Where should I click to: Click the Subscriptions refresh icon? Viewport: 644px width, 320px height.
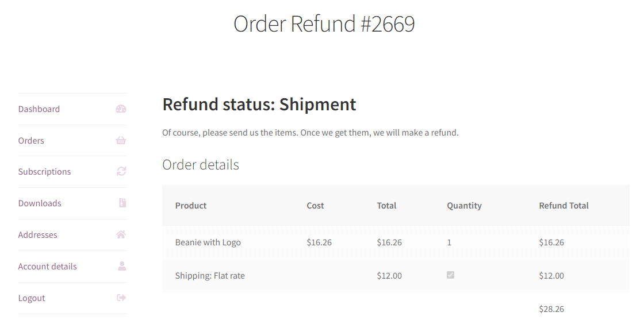click(x=121, y=171)
